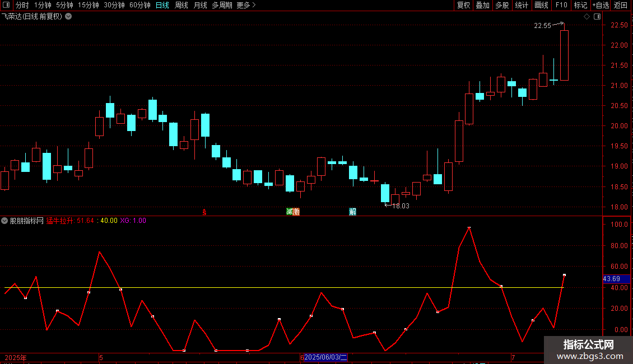Click the 猛牛拉升: 51.64 indicator value
Viewport: 633px width, 364px height.
70,221
